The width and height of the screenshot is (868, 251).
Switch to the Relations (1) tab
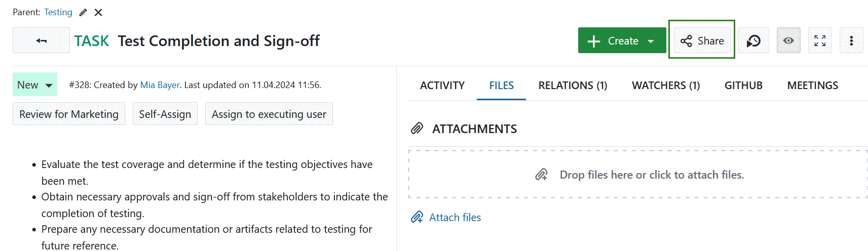coord(573,86)
